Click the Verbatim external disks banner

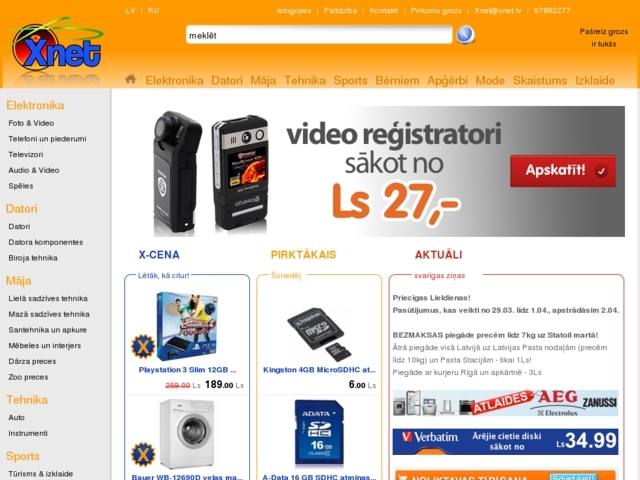tap(505, 441)
